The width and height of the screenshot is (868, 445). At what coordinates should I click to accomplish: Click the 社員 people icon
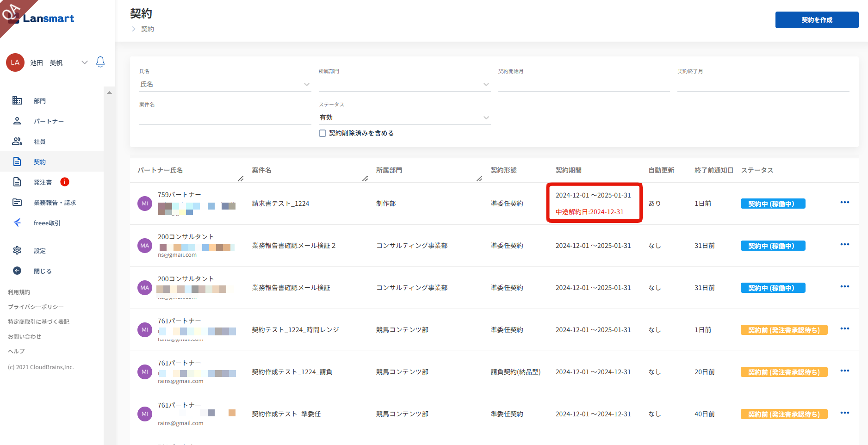pyautogui.click(x=17, y=141)
